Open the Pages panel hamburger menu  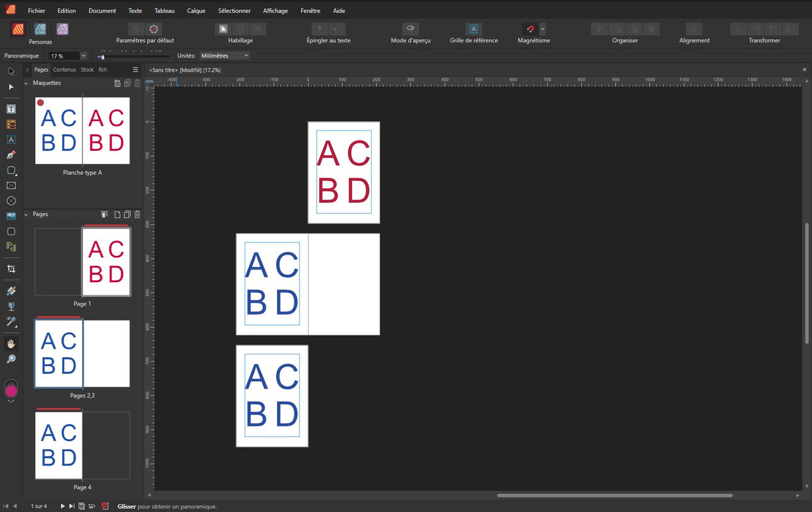tap(135, 70)
